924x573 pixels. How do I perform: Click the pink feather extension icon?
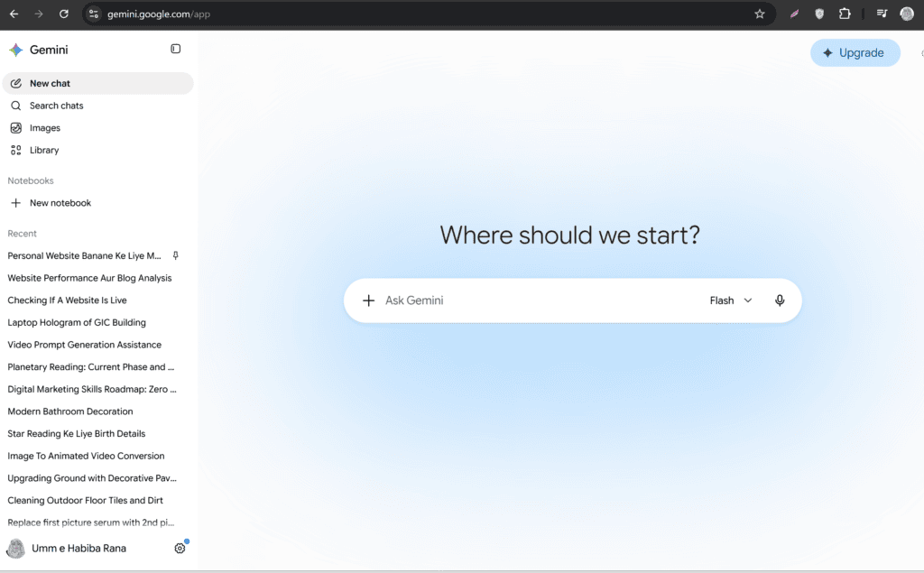click(794, 14)
